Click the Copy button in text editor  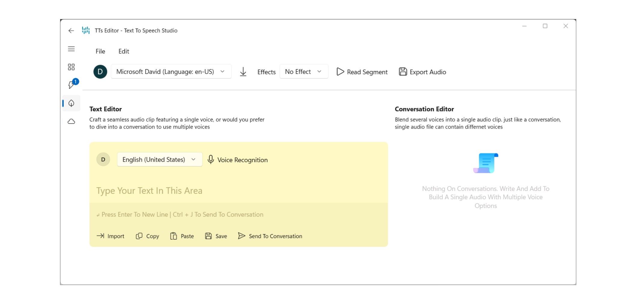point(147,236)
